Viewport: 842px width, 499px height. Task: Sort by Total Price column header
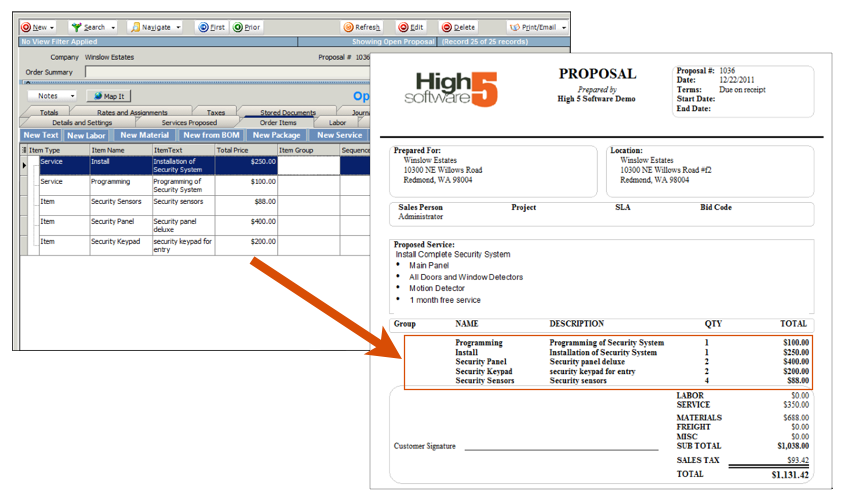click(x=246, y=150)
